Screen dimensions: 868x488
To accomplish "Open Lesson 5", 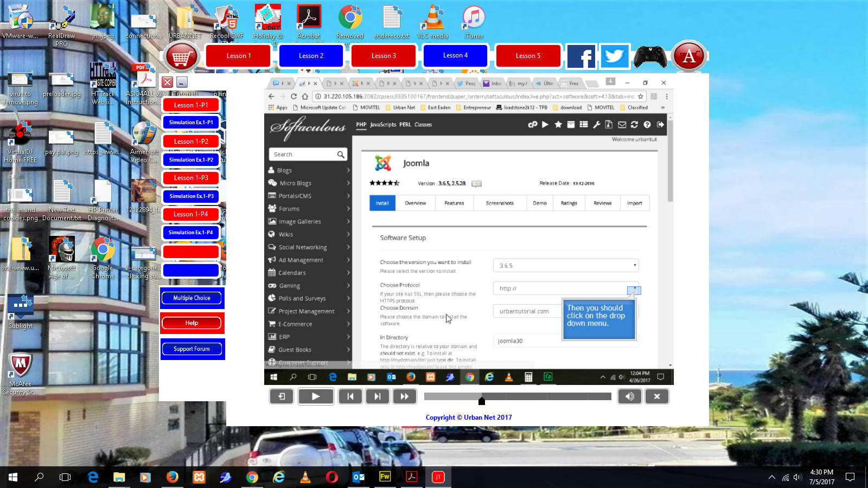I will 528,56.
